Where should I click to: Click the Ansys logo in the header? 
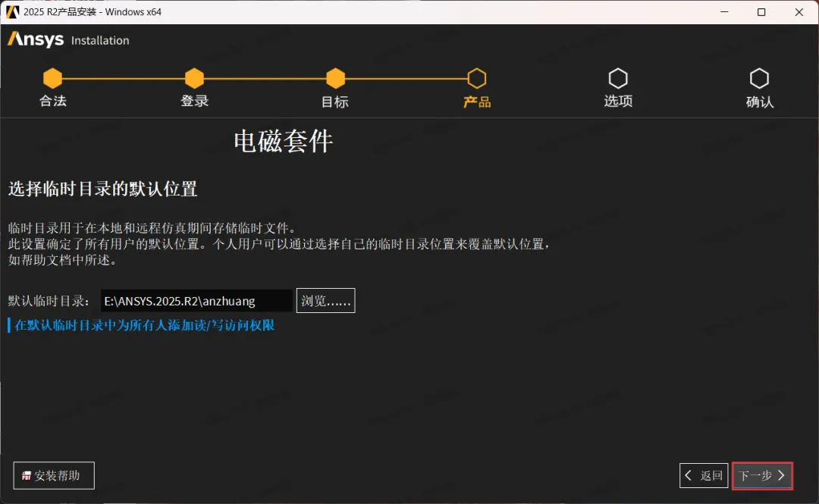tap(36, 39)
